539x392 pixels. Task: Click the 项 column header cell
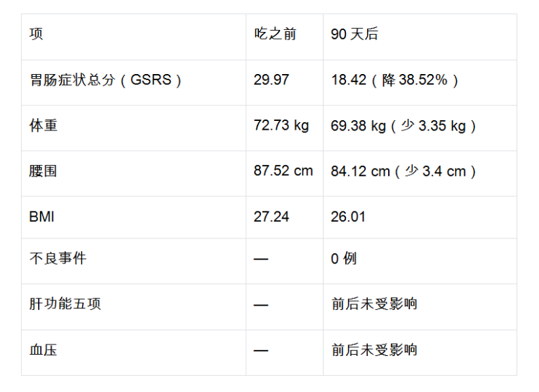coord(134,37)
